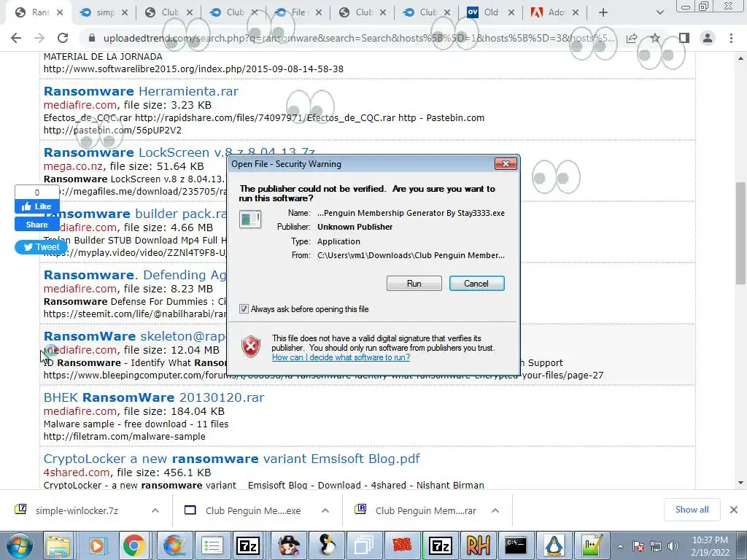The image size is (747, 560).
Task: Close the 'simp' tab
Action: 124,13
